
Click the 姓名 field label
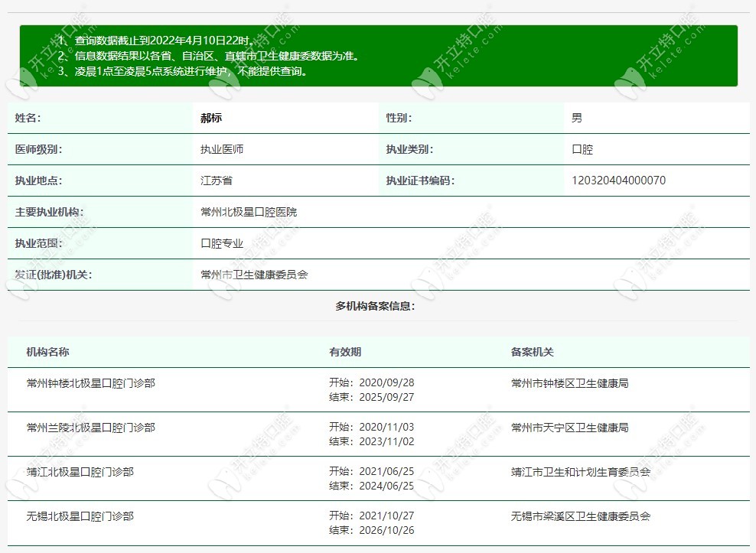(x=28, y=118)
